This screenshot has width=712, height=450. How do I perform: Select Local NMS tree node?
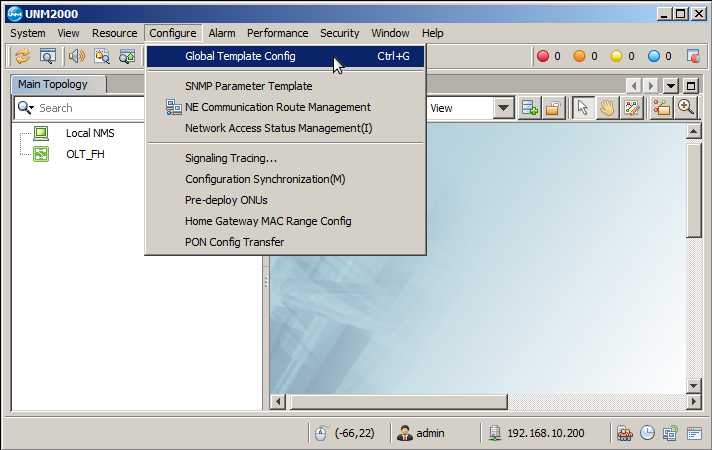point(90,133)
